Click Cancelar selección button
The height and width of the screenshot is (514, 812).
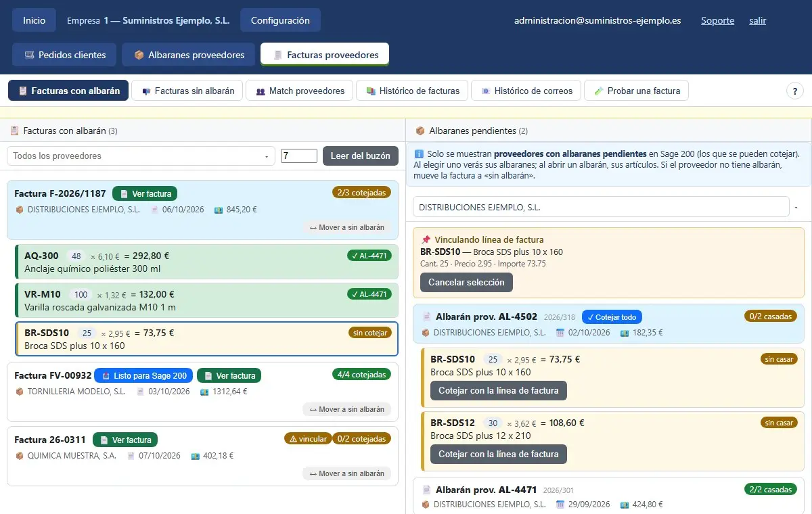pos(466,282)
